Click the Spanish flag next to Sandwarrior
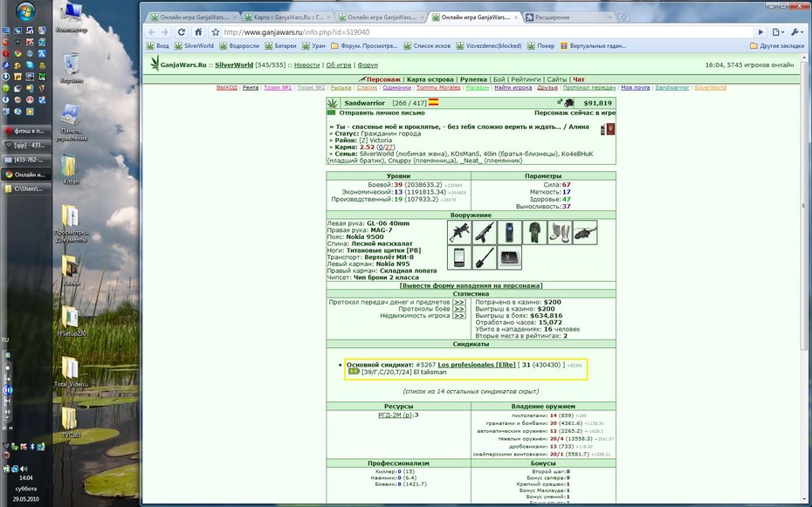This screenshot has width=812, height=507. pos(433,102)
